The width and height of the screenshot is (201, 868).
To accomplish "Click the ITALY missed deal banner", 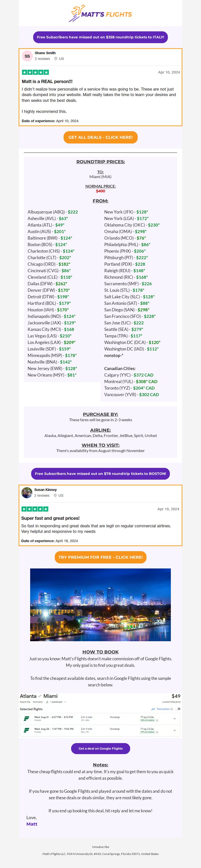I will (100, 37).
